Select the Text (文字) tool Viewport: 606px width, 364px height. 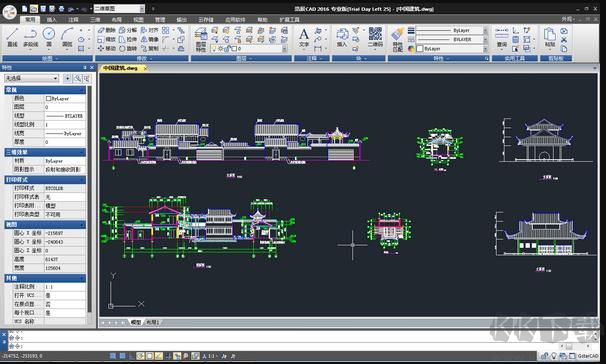click(x=304, y=37)
